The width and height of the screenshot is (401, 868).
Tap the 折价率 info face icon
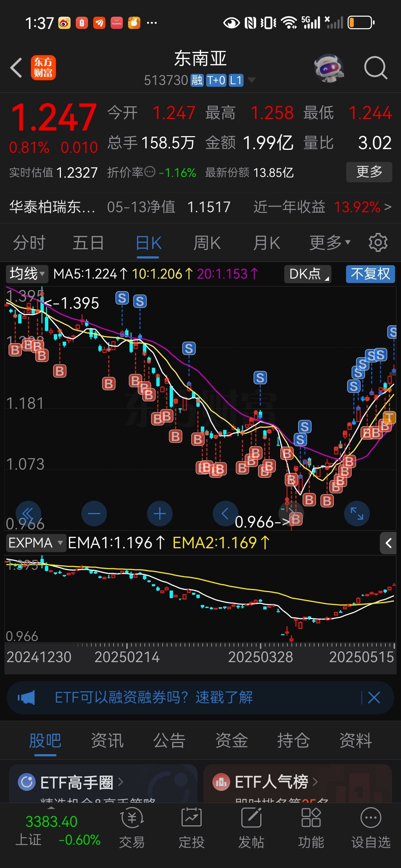tap(150, 172)
